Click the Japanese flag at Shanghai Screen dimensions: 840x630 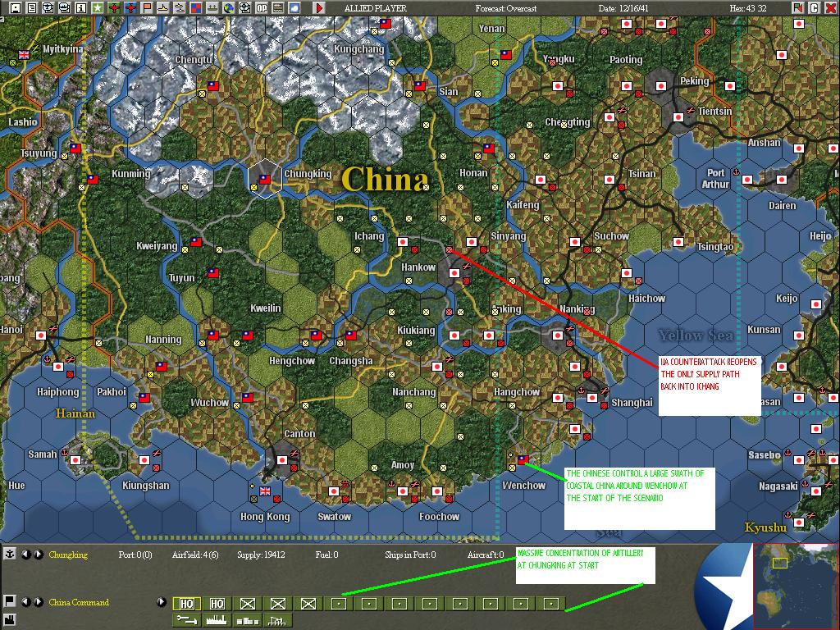592,398
